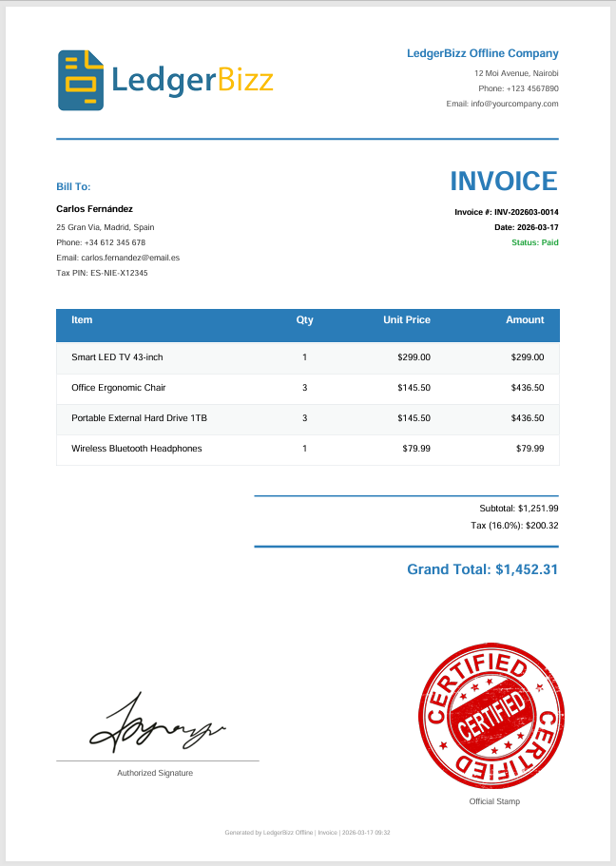
Task: Click the Tax (16.0%) amount line
Action: 514,526
